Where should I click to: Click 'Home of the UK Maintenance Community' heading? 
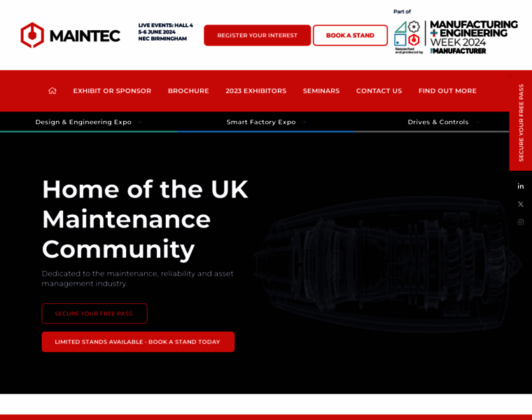coord(145,219)
